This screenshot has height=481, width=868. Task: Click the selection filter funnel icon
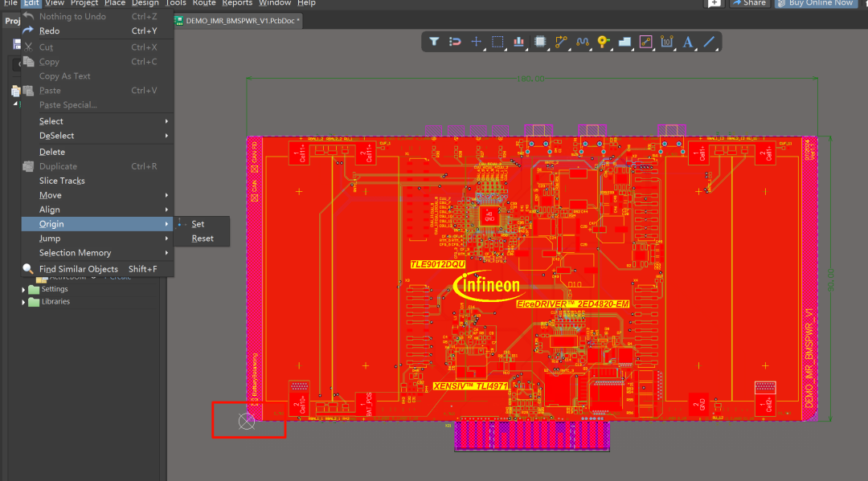(434, 42)
